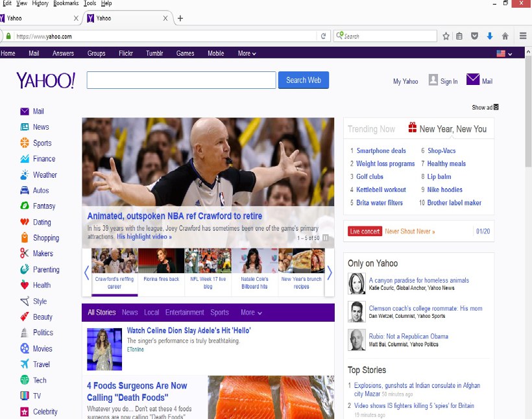Open the 'Smartphone deals' trending link
532x419 pixels.
(x=381, y=151)
